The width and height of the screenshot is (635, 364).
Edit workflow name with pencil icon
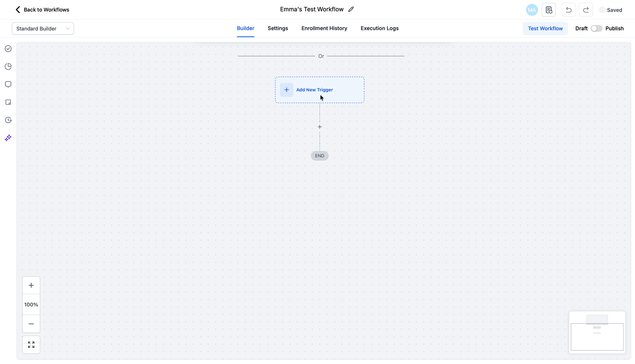(351, 9)
